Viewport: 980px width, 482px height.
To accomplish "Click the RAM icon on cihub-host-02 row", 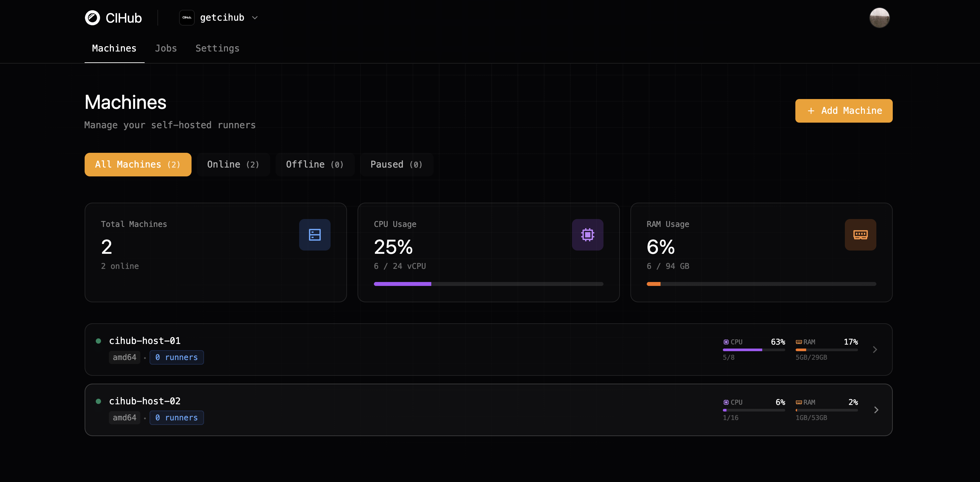I will point(798,402).
